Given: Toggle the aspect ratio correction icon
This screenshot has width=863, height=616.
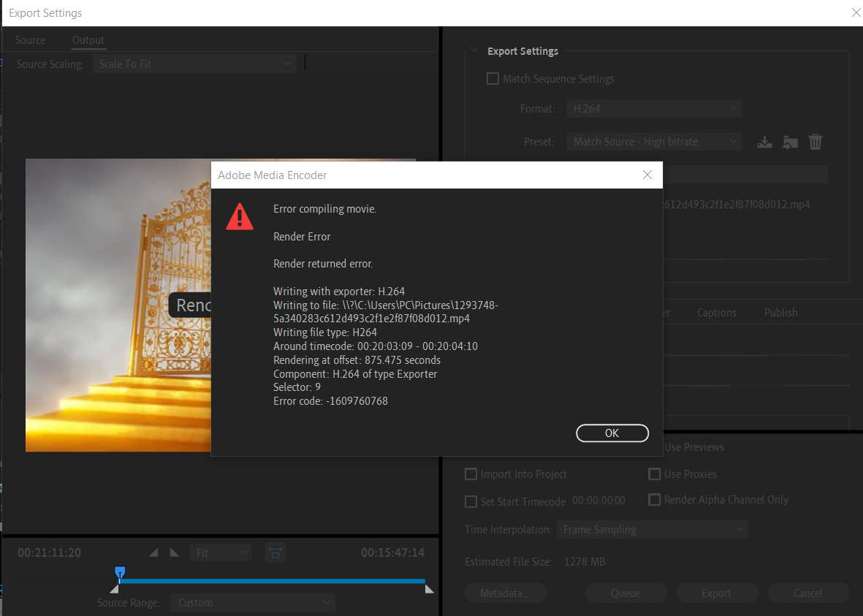Looking at the screenshot, I should 275,553.
